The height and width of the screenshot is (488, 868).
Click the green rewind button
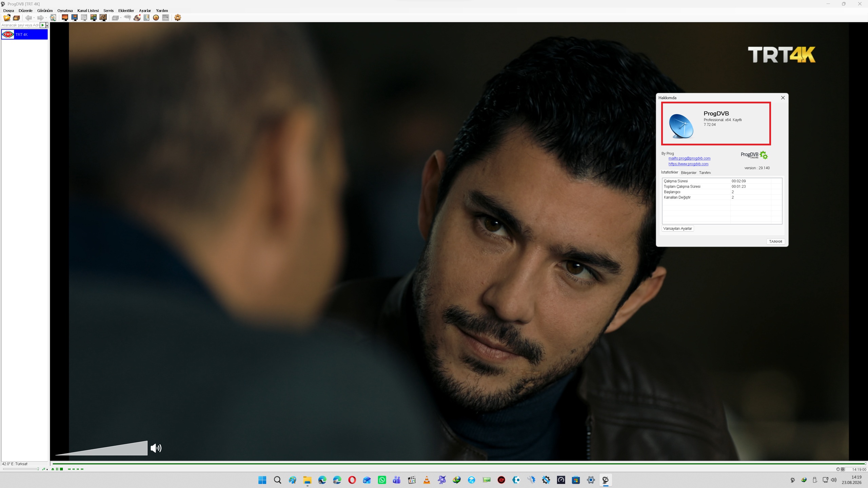tap(74, 469)
